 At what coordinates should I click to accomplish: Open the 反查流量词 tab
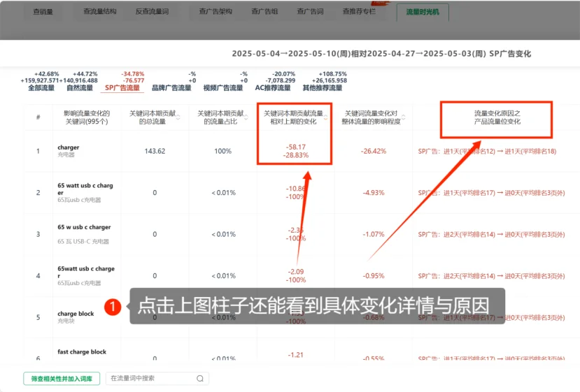[152, 11]
